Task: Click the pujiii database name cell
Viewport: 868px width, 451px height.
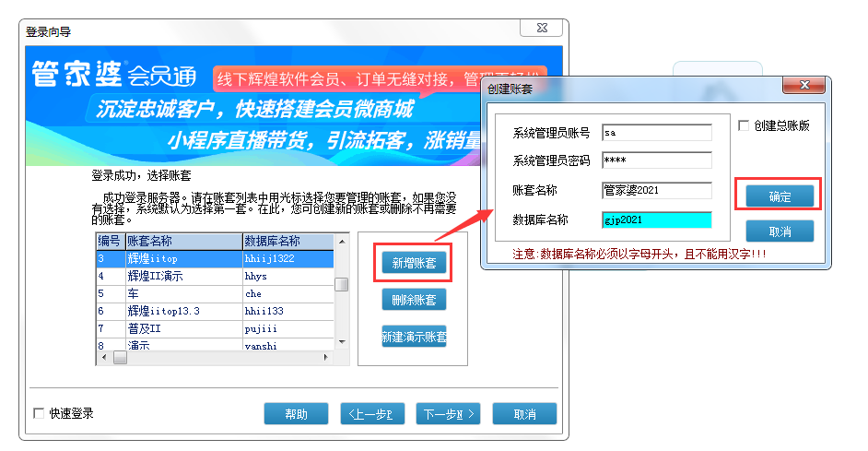Action: tap(288, 328)
